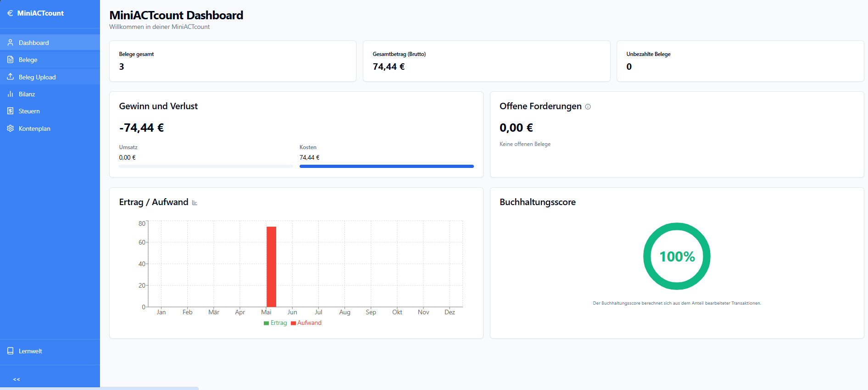The image size is (868, 390).
Task: Open the Bilanz section
Action: (x=50, y=94)
